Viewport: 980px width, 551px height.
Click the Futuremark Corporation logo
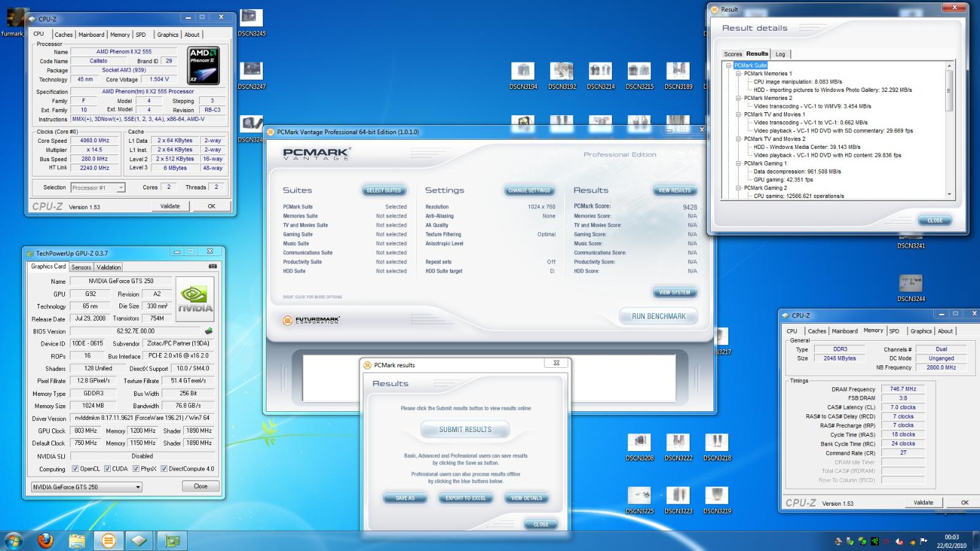click(312, 320)
